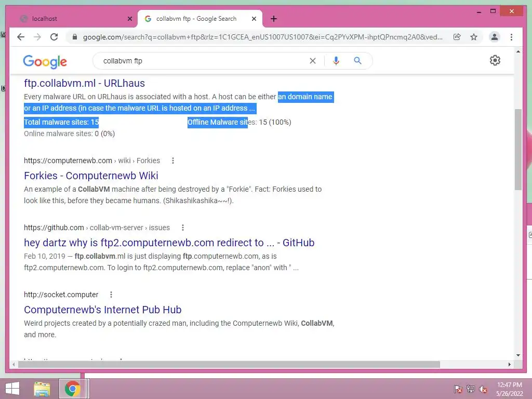
Task: Share this page icon in address bar
Action: point(457,37)
